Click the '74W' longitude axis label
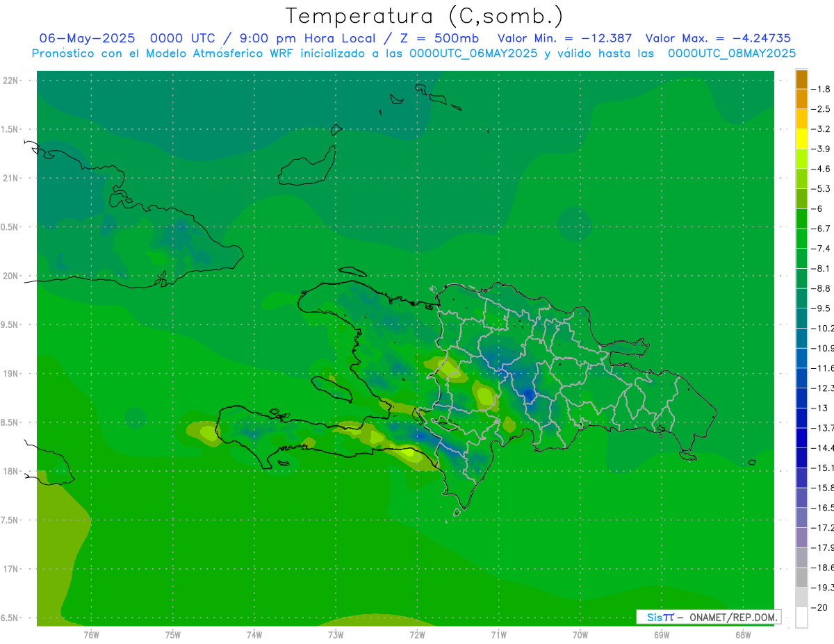Screen dimensions: 834x644 coord(254,634)
